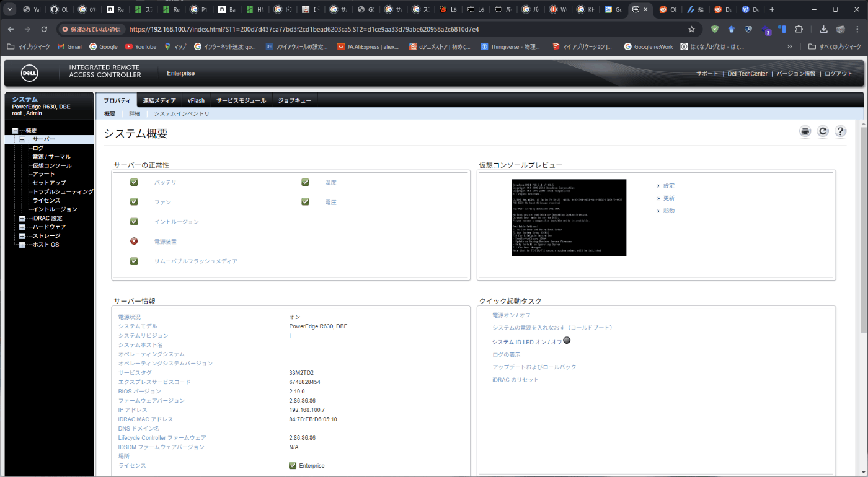
Task: Select ログ in the navigation tree
Action: pos(38,148)
